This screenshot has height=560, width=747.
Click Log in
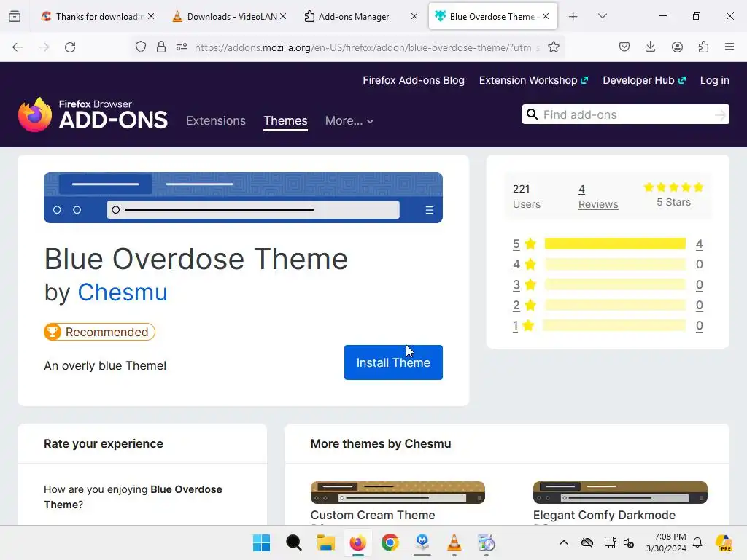pos(714,80)
